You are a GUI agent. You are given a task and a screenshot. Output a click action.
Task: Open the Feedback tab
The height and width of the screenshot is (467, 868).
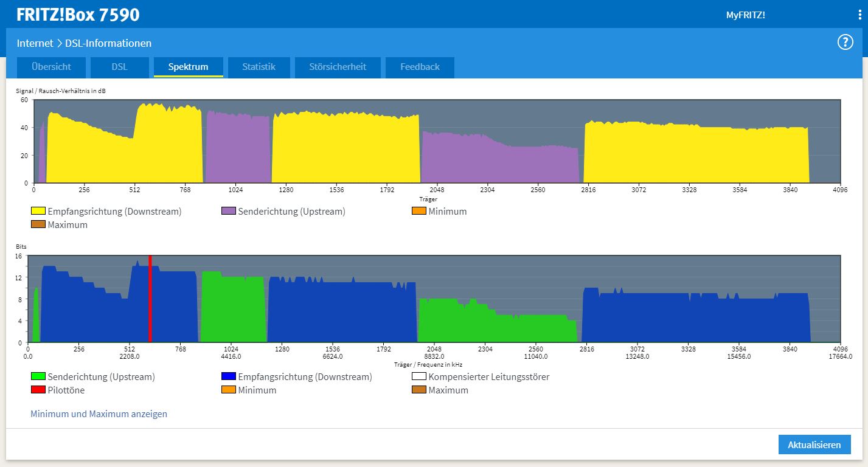(x=420, y=67)
